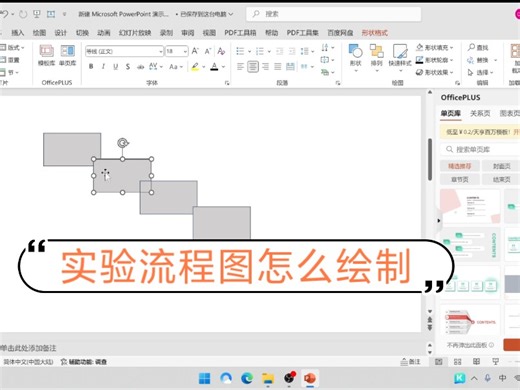Screen dimensions: 520x390
Task: Open the 单页库 ribbon button
Action: tap(67, 56)
